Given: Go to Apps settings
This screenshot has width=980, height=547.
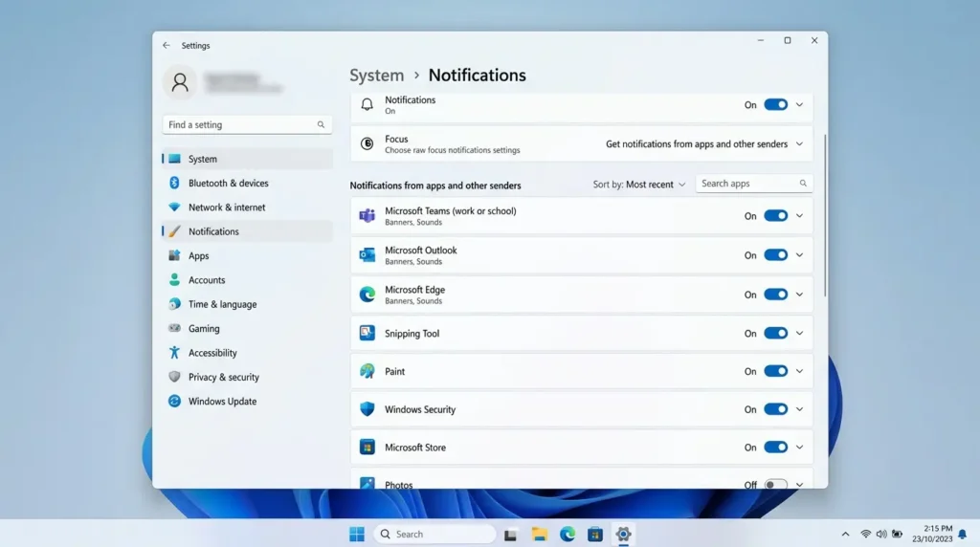Looking at the screenshot, I should pos(248,256).
